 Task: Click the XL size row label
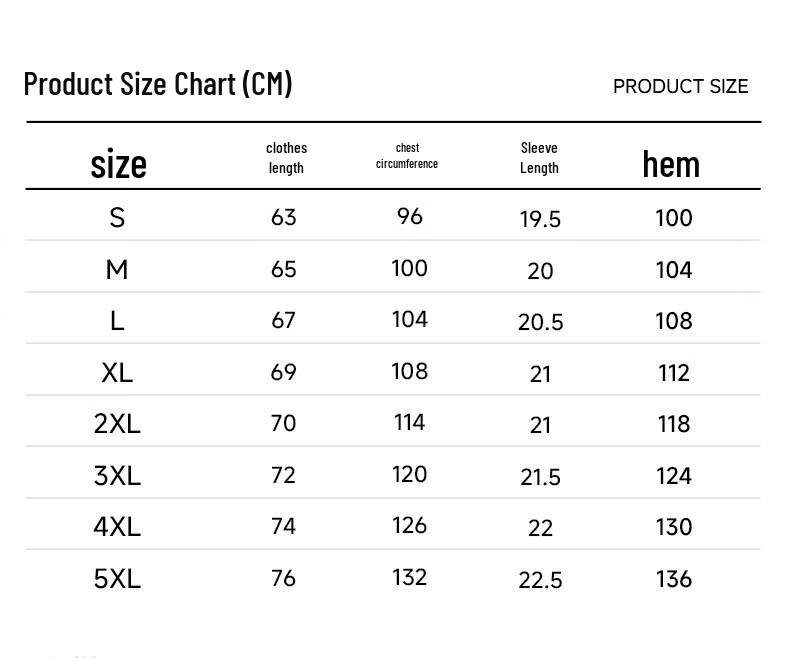click(x=117, y=373)
